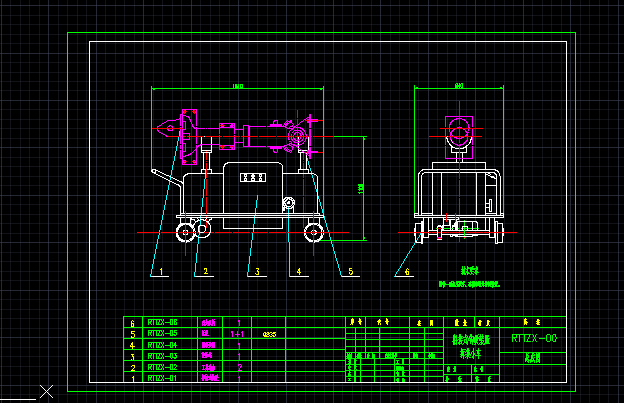This screenshot has height=403, width=624.
Task: Select the width dimension text above the end view
Action: point(459,85)
